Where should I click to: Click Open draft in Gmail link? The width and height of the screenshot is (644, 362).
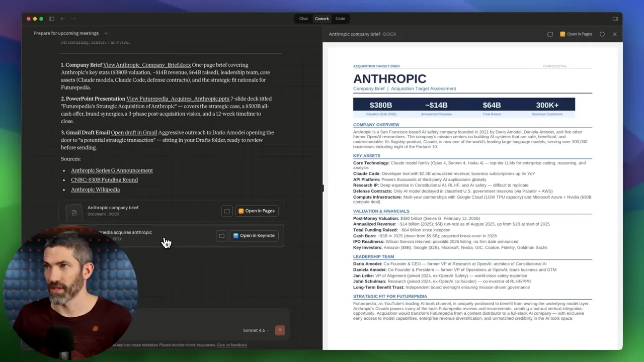point(134,133)
